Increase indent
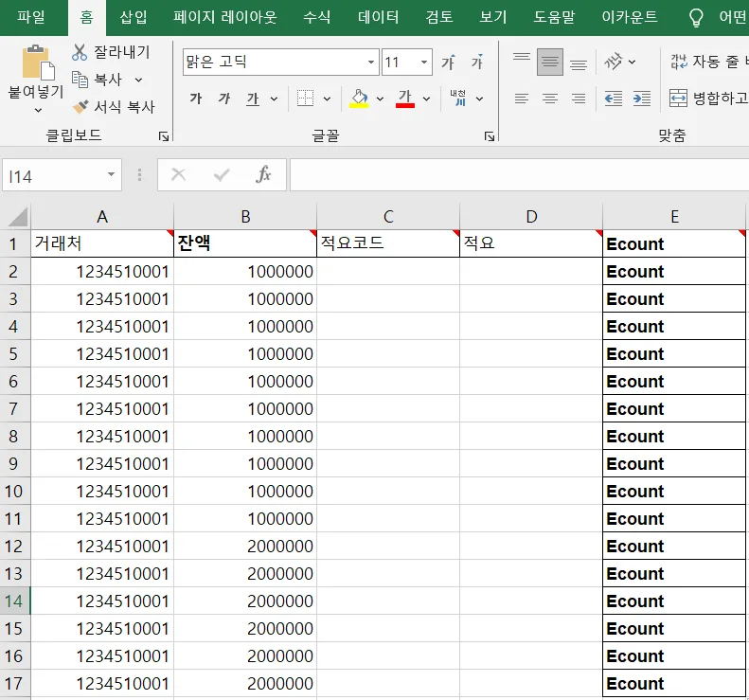Image resolution: width=749 pixels, height=700 pixels. (641, 99)
